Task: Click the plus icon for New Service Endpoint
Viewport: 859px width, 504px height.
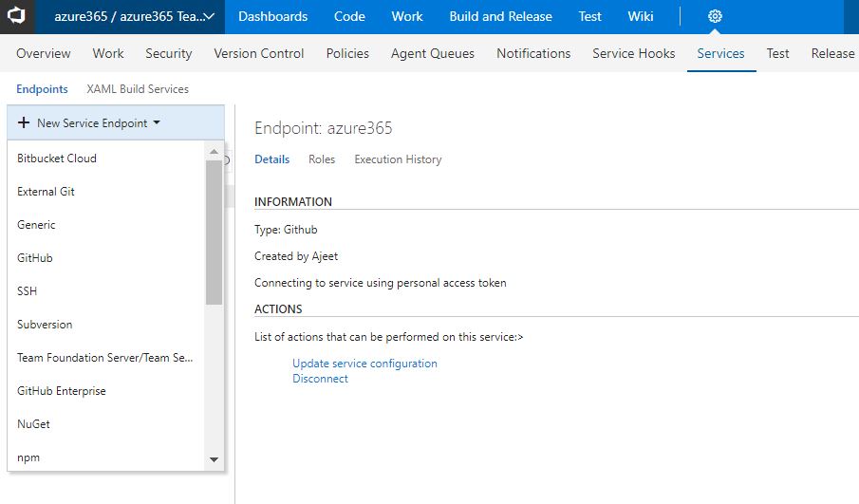Action: pos(24,122)
